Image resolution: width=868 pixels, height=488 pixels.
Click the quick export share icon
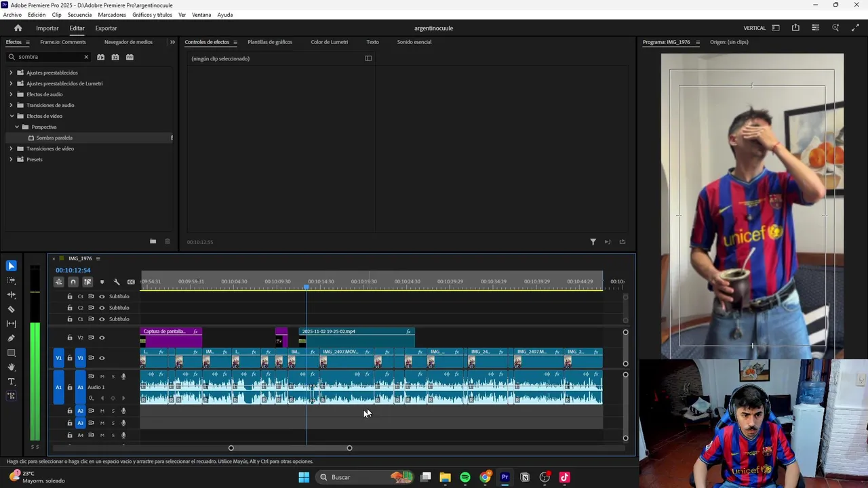coord(795,28)
